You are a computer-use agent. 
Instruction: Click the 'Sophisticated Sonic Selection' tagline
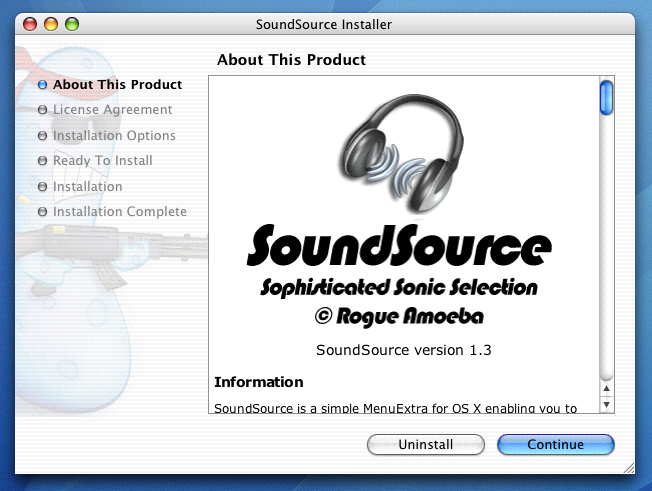pyautogui.click(x=399, y=288)
